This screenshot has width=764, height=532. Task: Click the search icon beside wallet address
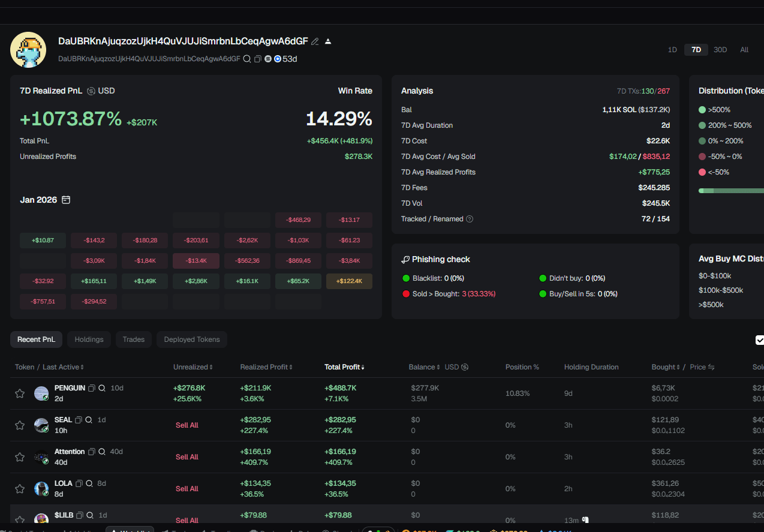pyautogui.click(x=246, y=59)
